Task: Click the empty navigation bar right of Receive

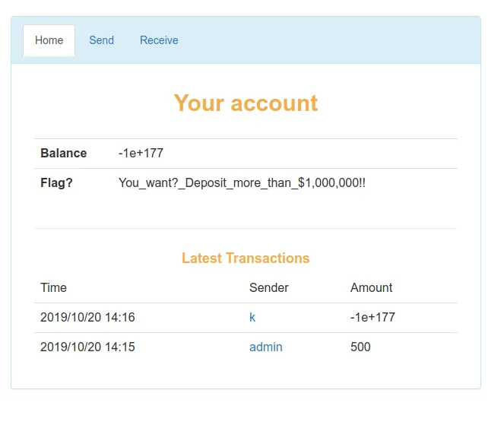Action: tap(334, 40)
